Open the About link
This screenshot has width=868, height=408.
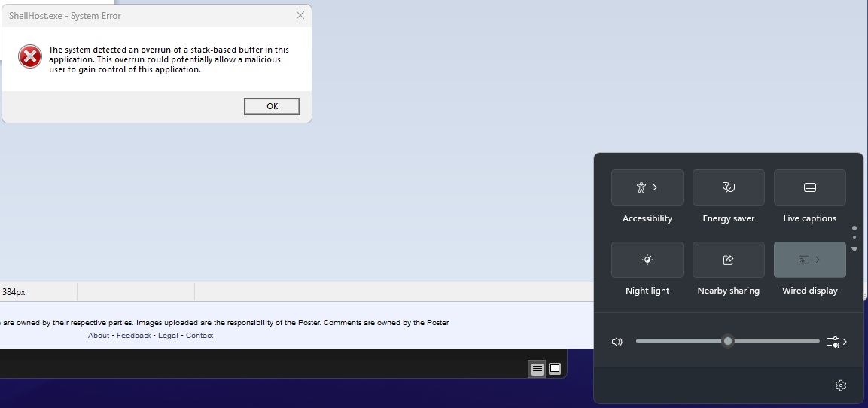[99, 336]
